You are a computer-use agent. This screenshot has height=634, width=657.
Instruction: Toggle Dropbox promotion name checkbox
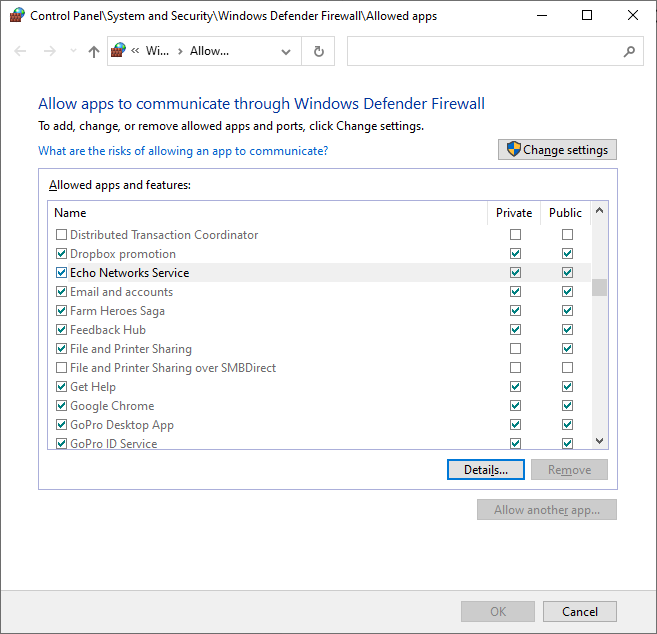coord(61,254)
